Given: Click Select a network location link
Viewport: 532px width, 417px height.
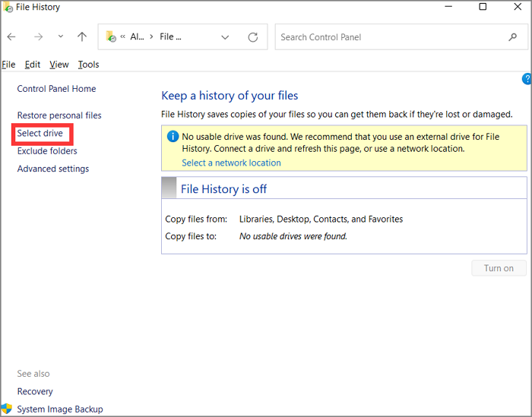Looking at the screenshot, I should coord(231,163).
